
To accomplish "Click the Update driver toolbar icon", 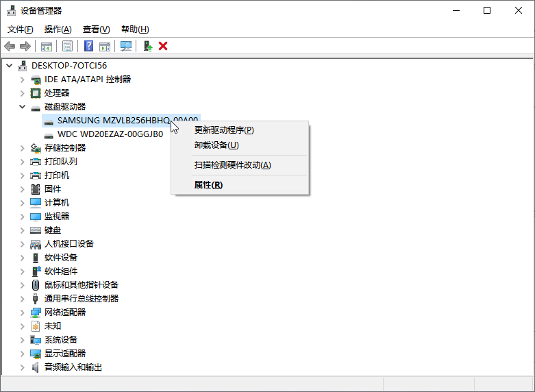I will point(147,46).
